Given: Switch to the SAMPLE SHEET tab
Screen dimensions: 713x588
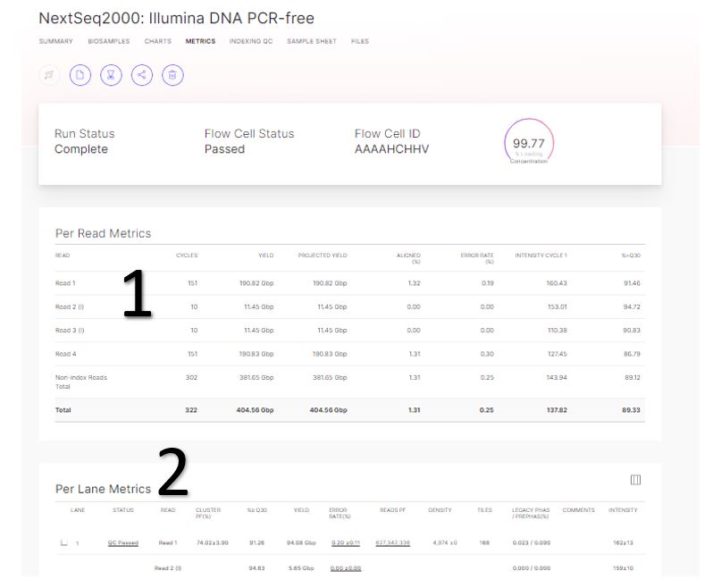Looking at the screenshot, I should click(x=312, y=41).
